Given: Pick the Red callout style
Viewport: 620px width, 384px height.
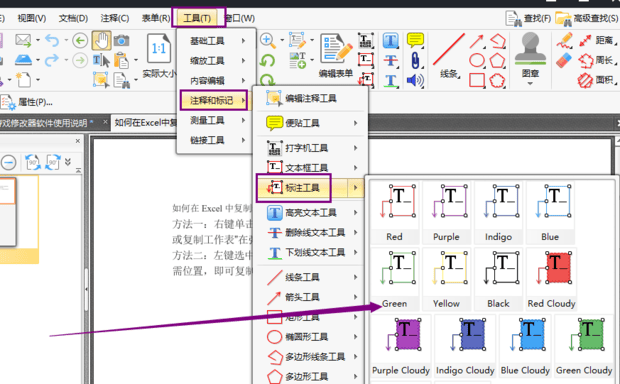Looking at the screenshot, I should coord(395,212).
